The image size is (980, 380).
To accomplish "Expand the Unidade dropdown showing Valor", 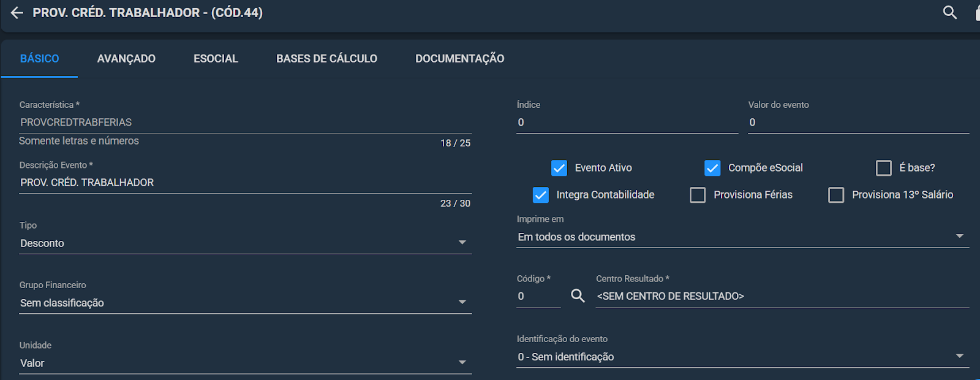I will 246,363.
